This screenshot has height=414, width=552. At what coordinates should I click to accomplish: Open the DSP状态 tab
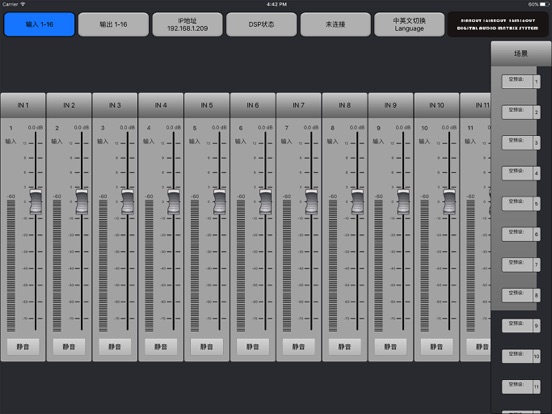click(x=261, y=24)
